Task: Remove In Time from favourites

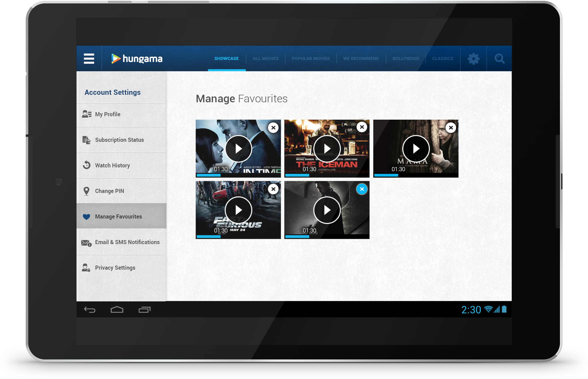Action: click(273, 128)
